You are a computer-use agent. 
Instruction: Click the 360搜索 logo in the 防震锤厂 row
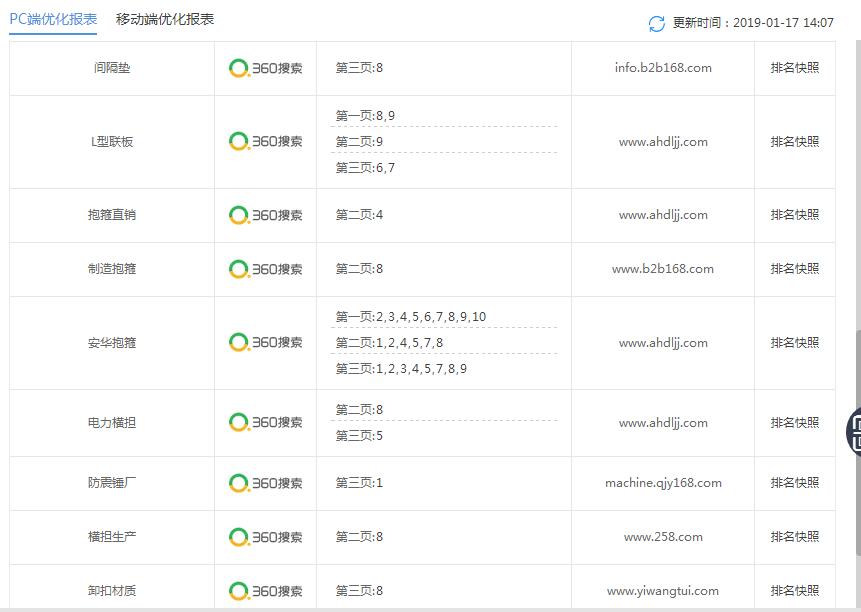click(x=265, y=483)
